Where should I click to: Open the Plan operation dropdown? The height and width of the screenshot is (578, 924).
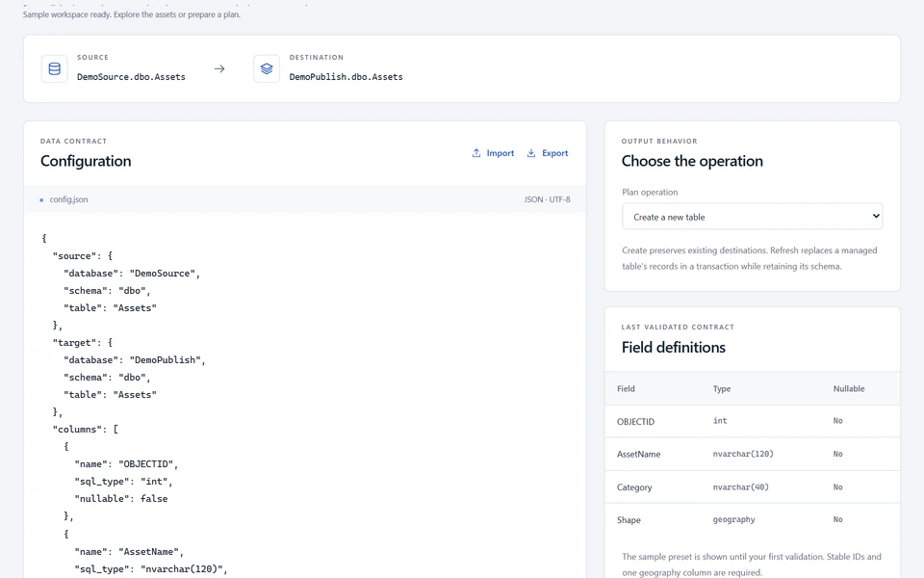(x=752, y=217)
